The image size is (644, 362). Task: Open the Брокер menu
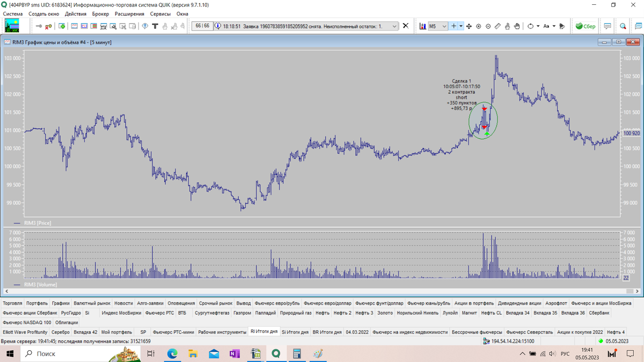[x=100, y=13]
